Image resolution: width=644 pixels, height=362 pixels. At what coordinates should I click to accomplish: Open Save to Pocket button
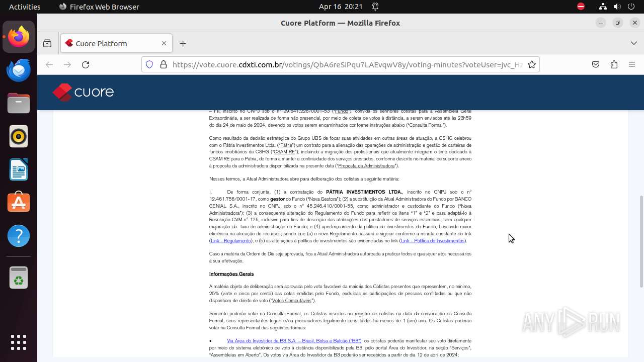point(596,64)
